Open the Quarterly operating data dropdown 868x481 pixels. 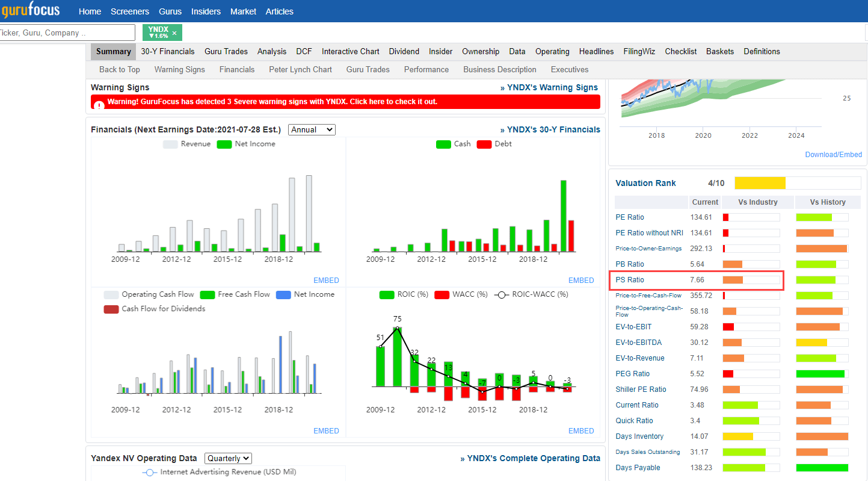coord(228,458)
